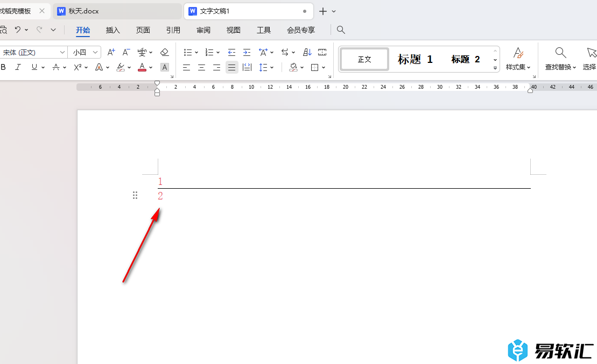This screenshot has width=597, height=364.
Task: Open the font dialog launcher
Action: click(x=172, y=76)
